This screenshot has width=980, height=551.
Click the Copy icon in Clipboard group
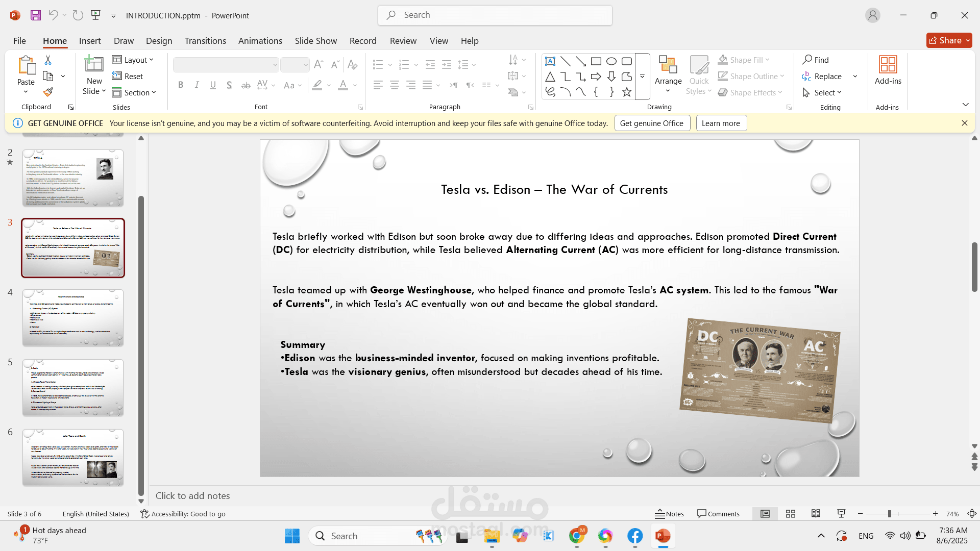pyautogui.click(x=48, y=77)
